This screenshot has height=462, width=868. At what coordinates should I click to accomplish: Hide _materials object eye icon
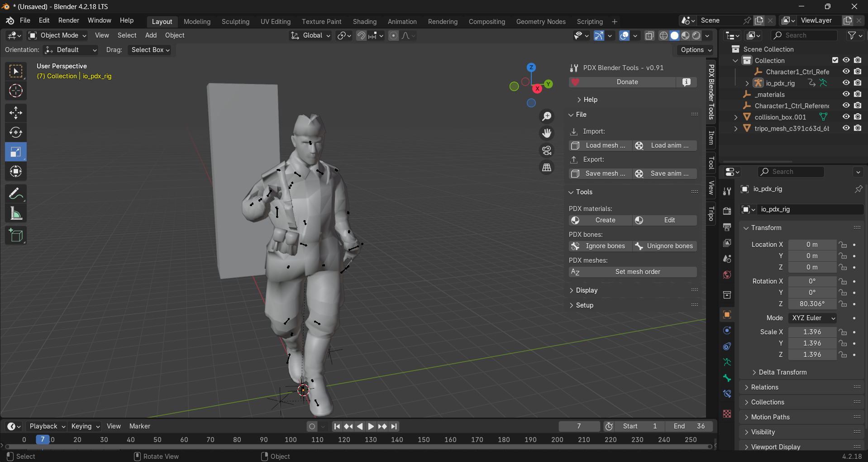[846, 94]
